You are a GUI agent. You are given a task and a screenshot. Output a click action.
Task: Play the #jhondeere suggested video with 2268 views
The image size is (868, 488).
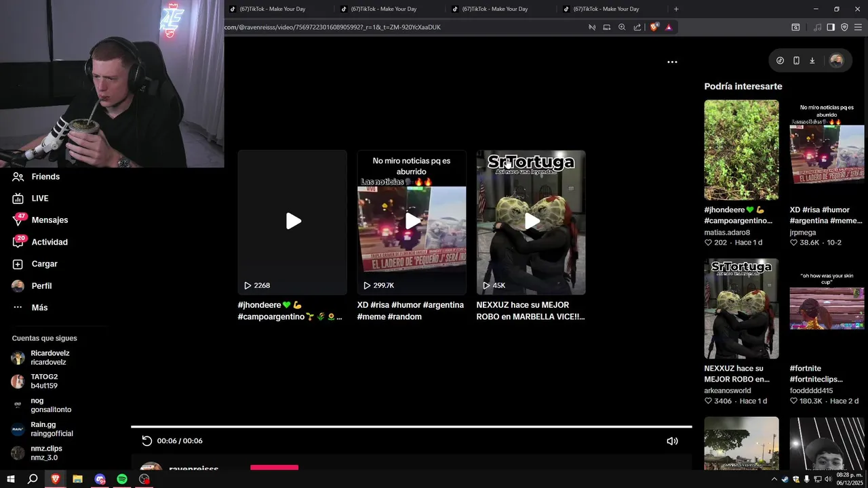tap(292, 222)
